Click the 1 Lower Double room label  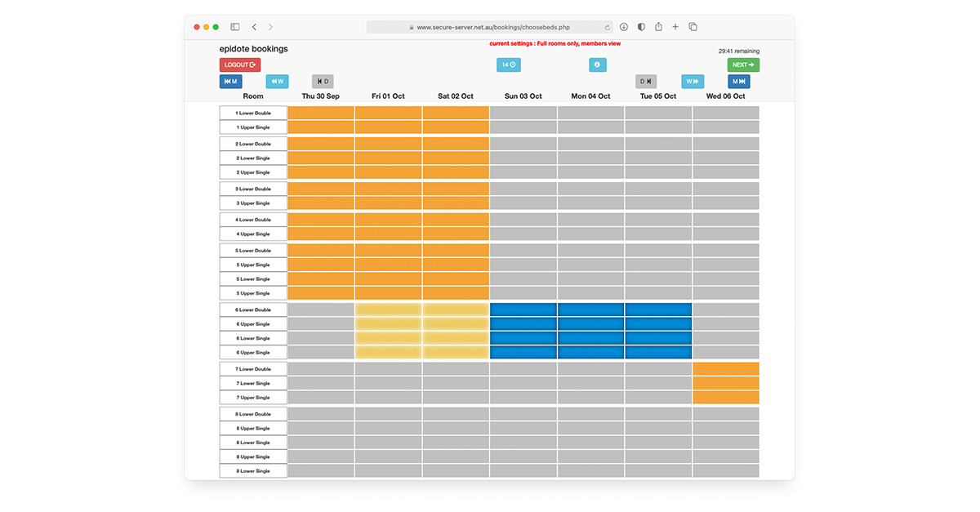coord(253,114)
